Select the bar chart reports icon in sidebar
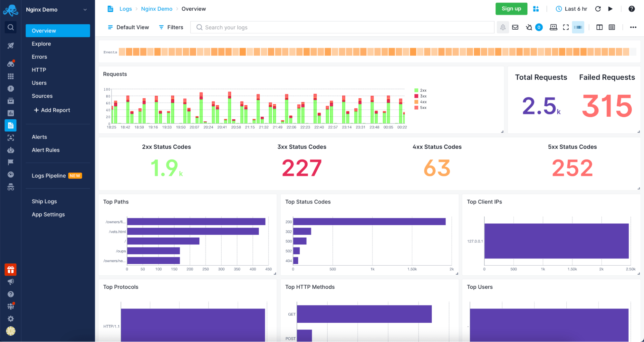The height and width of the screenshot is (342, 644). click(x=11, y=113)
